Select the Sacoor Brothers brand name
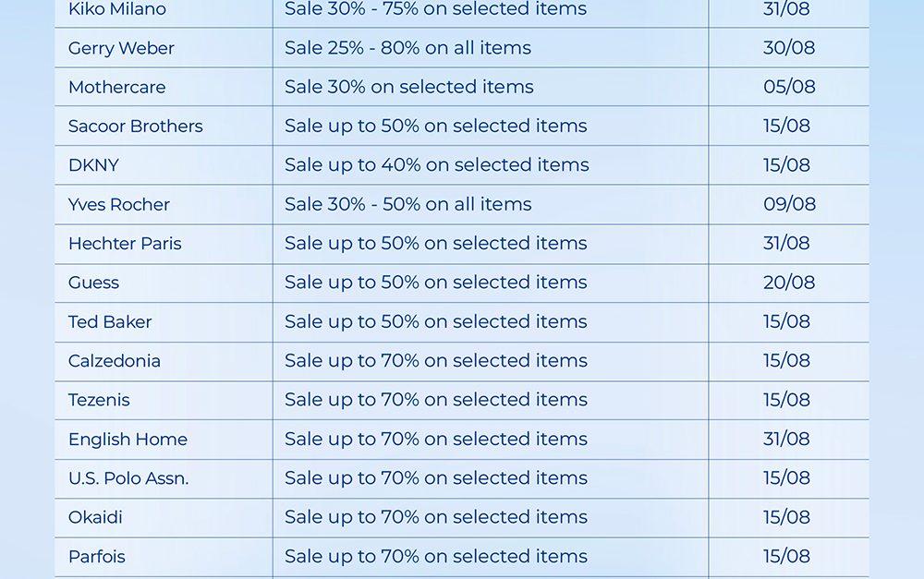This screenshot has height=579, width=924. point(136,127)
